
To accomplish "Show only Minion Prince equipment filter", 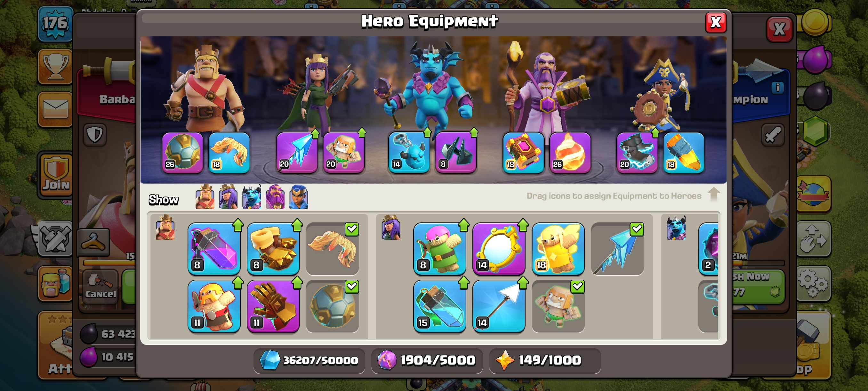I will (x=252, y=197).
